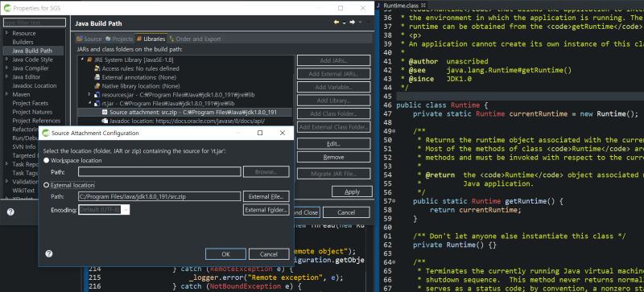Viewport: 644px width, 292px height.
Task: Cancel the Source Attachment Configuration dialog
Action: [269, 254]
